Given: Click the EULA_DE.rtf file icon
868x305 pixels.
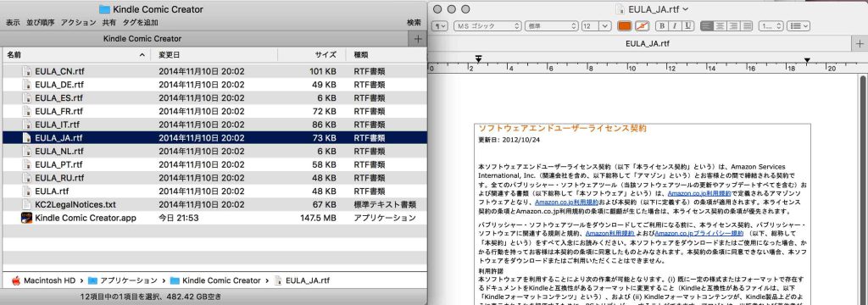Looking at the screenshot, I should [x=26, y=85].
